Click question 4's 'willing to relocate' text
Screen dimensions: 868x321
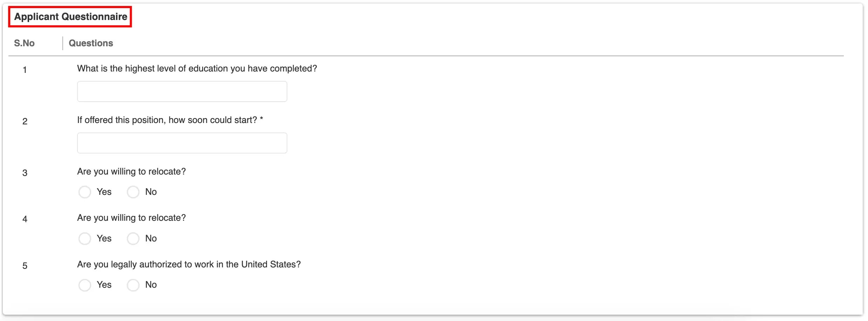131,218
